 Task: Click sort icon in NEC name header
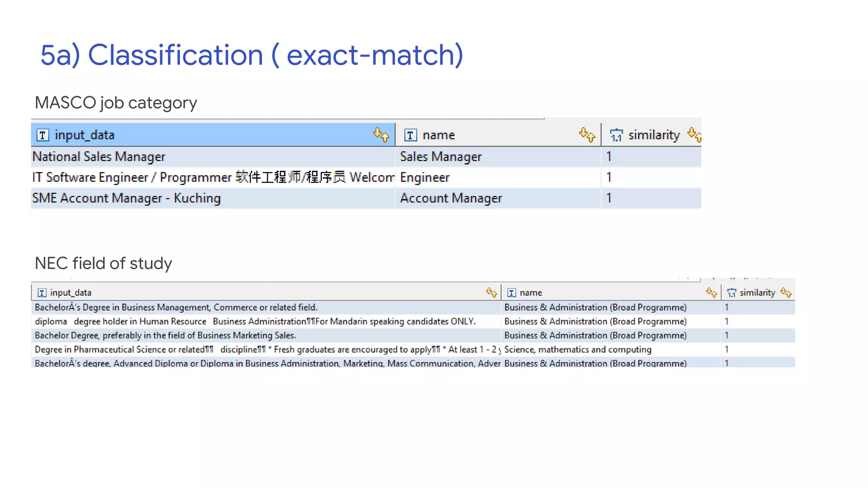point(711,292)
